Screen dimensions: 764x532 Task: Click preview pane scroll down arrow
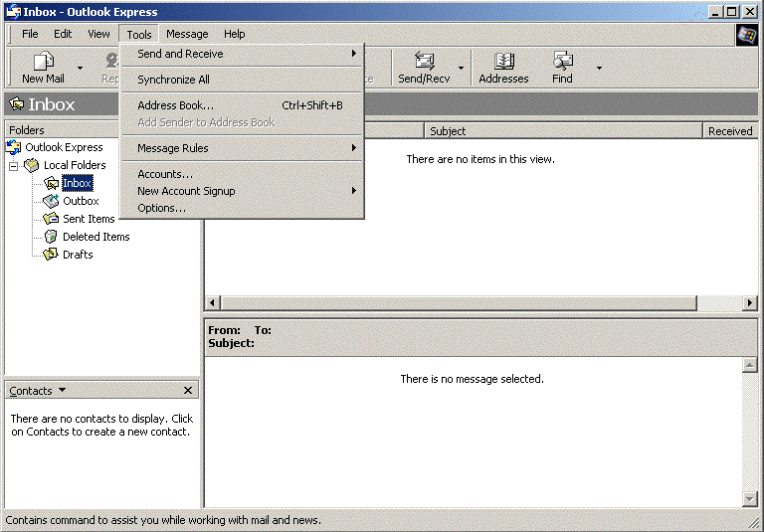pos(749,498)
